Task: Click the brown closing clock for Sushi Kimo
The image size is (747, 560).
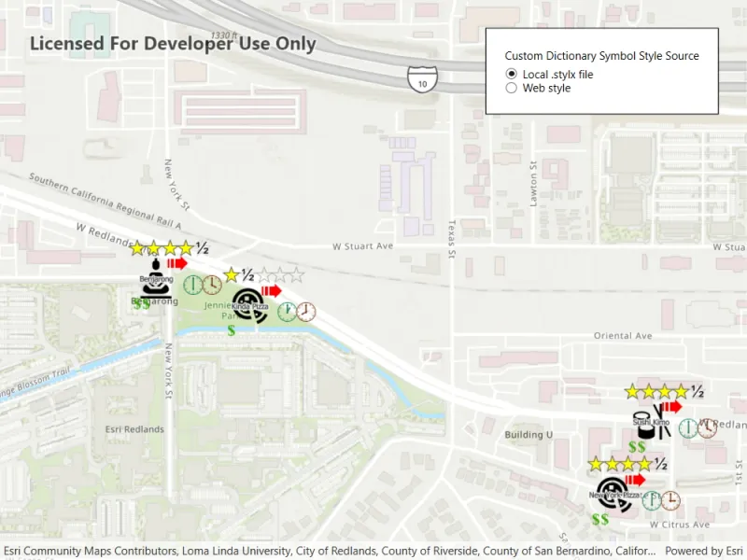Action: (708, 428)
